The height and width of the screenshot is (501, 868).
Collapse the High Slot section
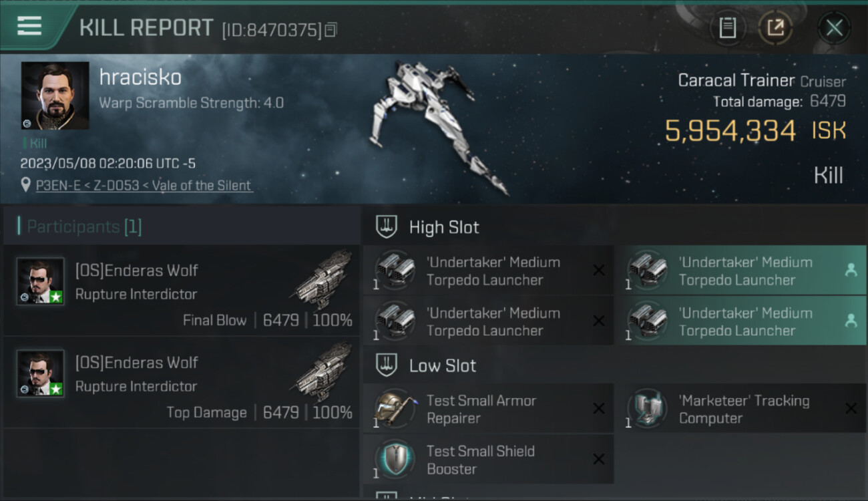coord(387,227)
